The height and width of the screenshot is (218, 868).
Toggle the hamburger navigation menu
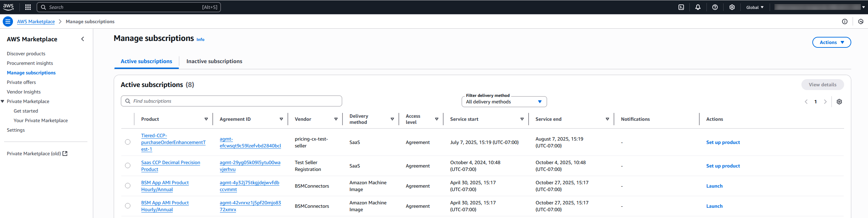pos(8,21)
